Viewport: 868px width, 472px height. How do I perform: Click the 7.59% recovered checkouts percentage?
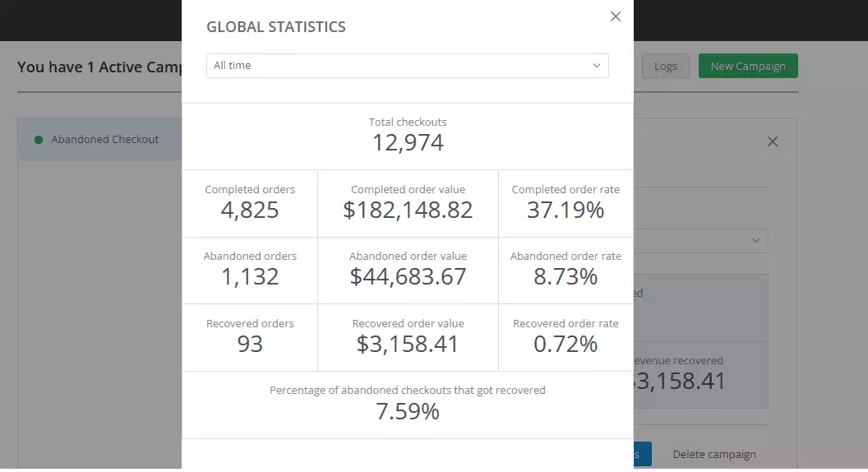click(408, 411)
